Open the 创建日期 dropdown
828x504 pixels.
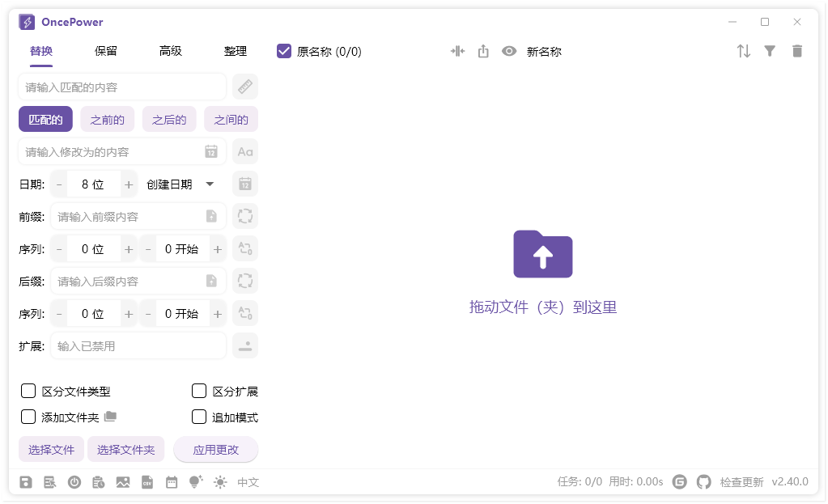180,184
